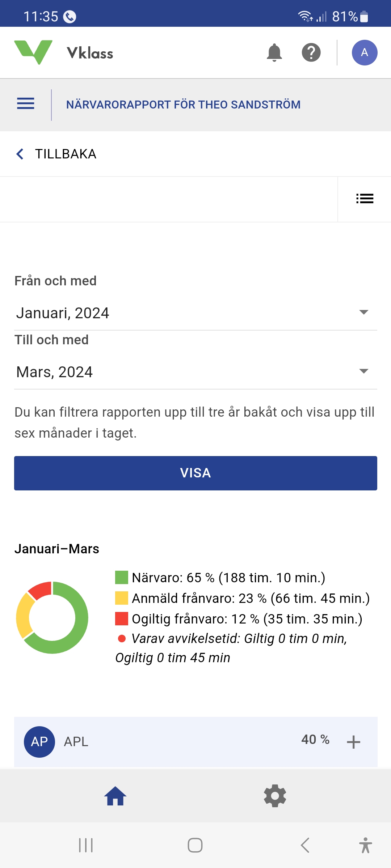This screenshot has height=868, width=391.
Task: Open the help question mark icon
Action: coord(311,53)
